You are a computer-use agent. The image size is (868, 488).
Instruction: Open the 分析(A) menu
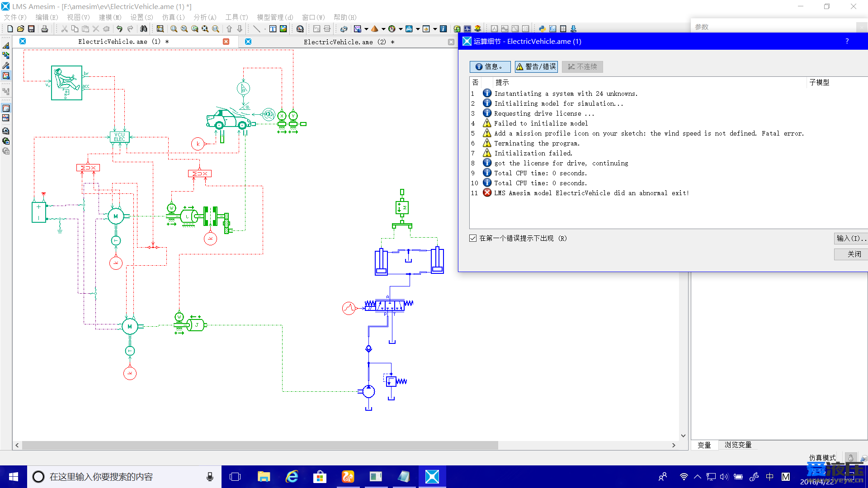click(205, 17)
